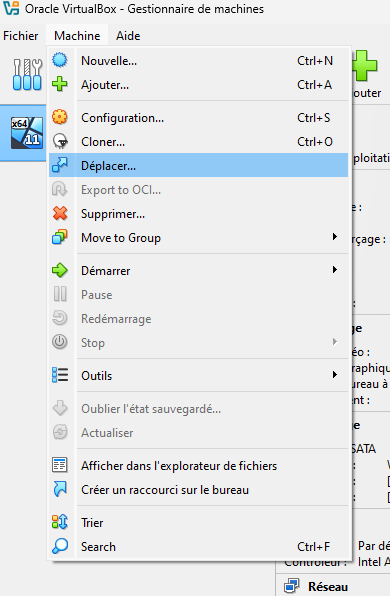This screenshot has height=596, width=390.
Task: Open the Aide menu
Action: tap(128, 36)
